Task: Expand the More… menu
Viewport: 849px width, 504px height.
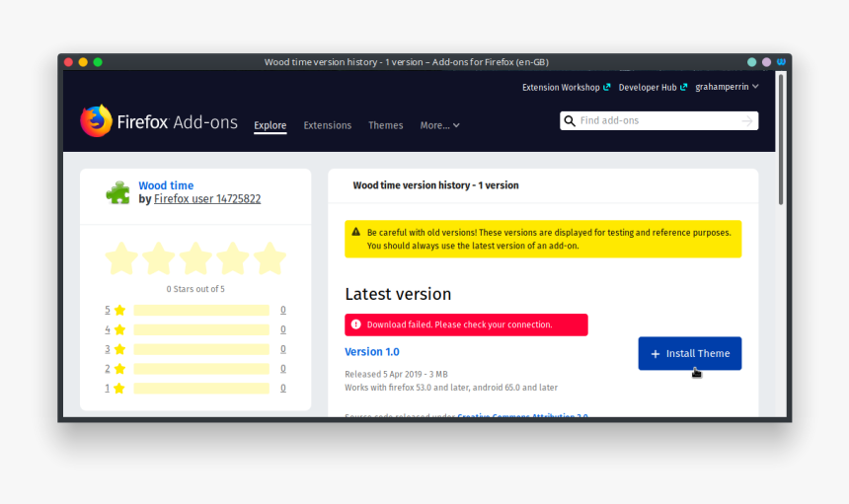Action: pos(439,125)
